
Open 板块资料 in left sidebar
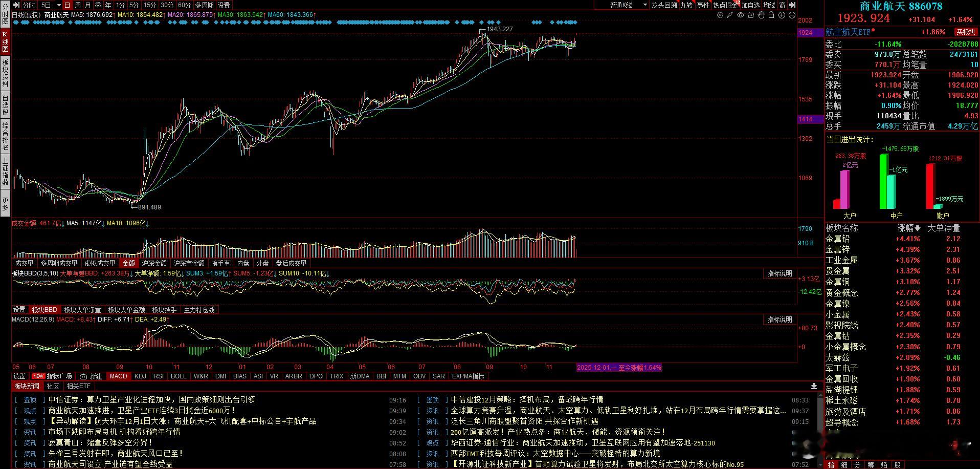click(x=5, y=73)
